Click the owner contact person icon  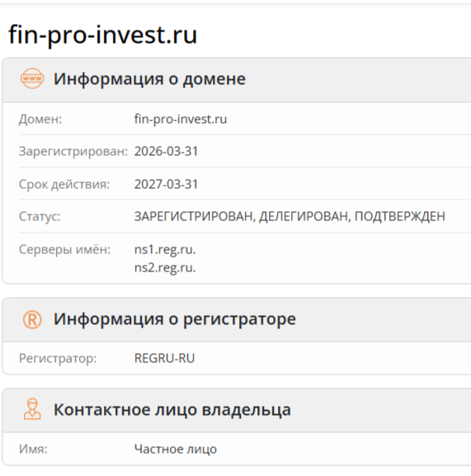click(32, 409)
